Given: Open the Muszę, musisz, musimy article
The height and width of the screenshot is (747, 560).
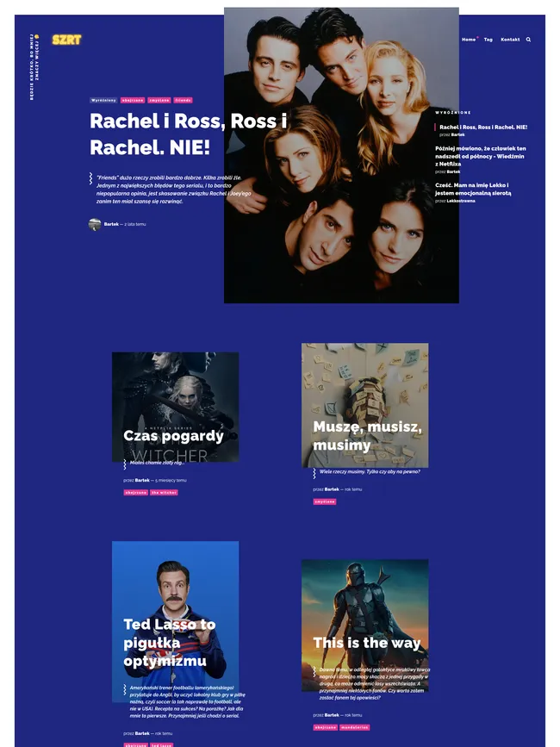Looking at the screenshot, I should tap(367, 436).
